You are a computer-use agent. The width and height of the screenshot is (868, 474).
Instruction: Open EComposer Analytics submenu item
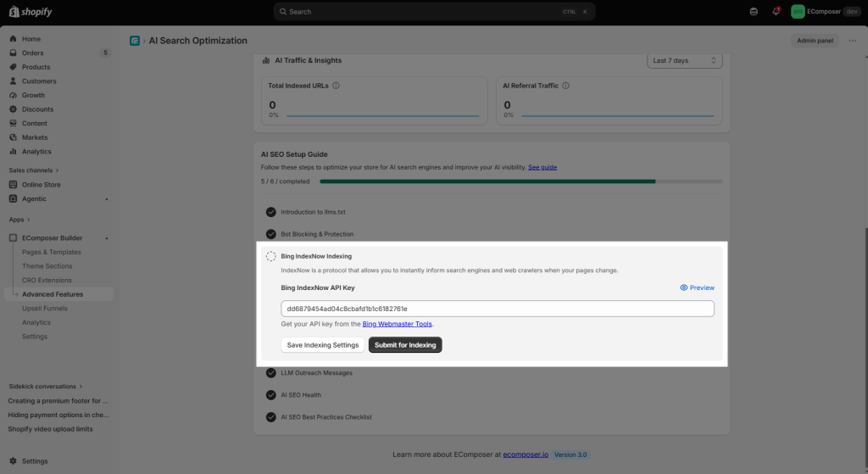click(36, 322)
